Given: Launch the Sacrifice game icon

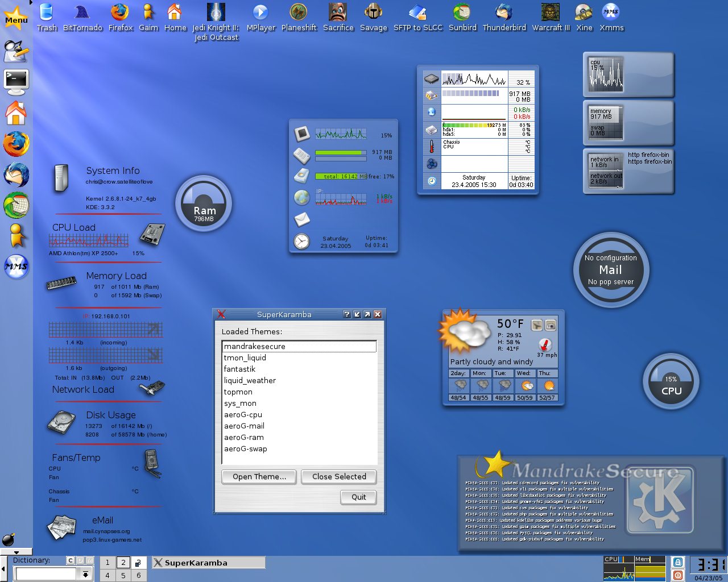Looking at the screenshot, I should click(338, 18).
